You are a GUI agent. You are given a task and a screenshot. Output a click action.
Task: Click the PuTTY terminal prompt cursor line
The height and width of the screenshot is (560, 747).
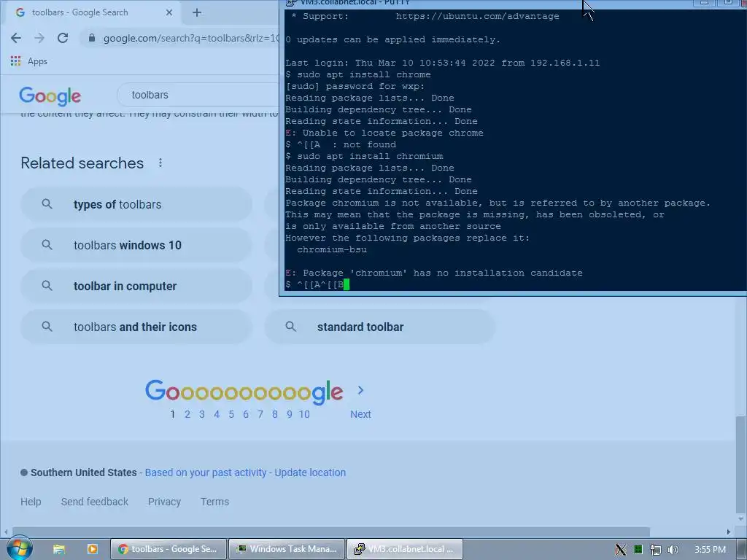point(317,285)
